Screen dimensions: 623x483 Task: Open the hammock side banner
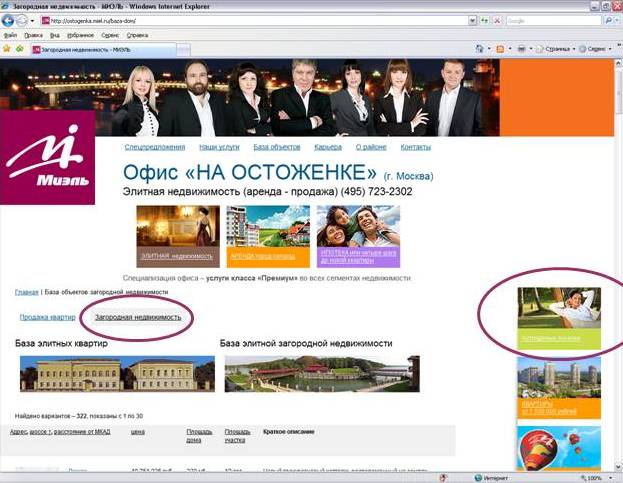point(559,319)
